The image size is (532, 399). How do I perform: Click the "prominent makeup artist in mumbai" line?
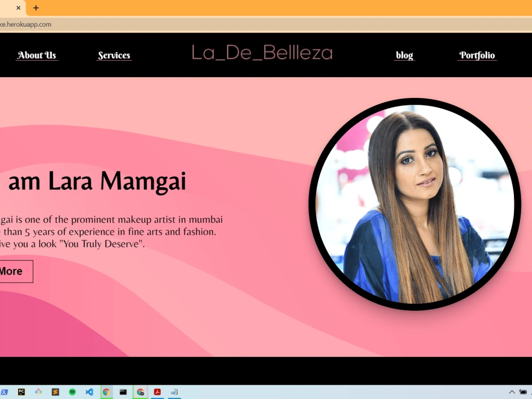pos(111,220)
